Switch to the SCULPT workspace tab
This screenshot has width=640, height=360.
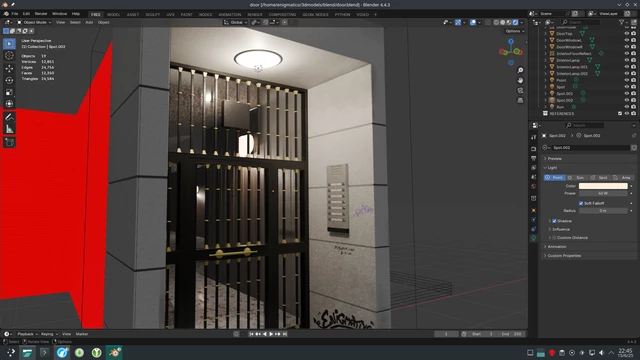[153, 15]
